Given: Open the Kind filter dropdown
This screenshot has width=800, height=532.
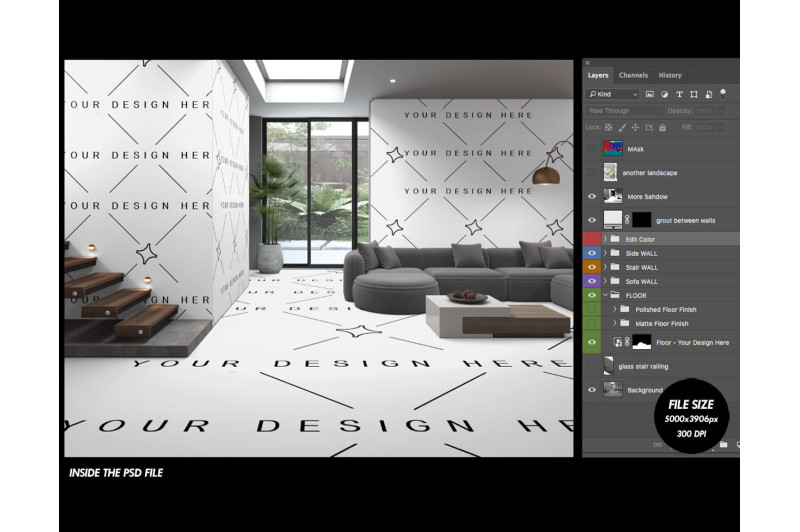Looking at the screenshot, I should coord(612,94).
